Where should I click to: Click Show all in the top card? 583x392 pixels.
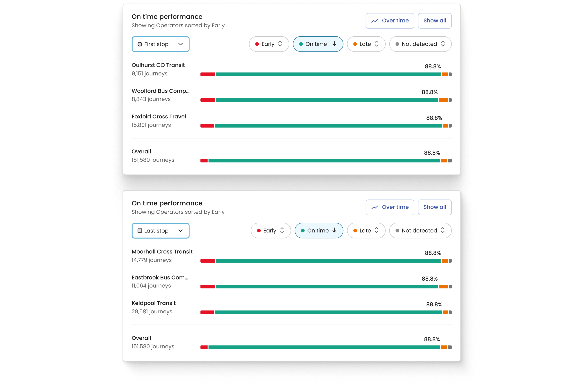coord(435,21)
